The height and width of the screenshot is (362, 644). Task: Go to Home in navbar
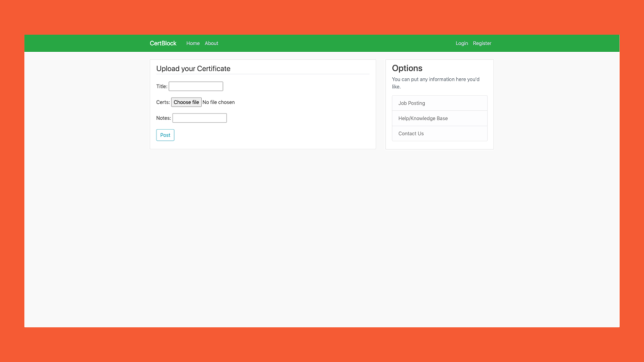(193, 43)
